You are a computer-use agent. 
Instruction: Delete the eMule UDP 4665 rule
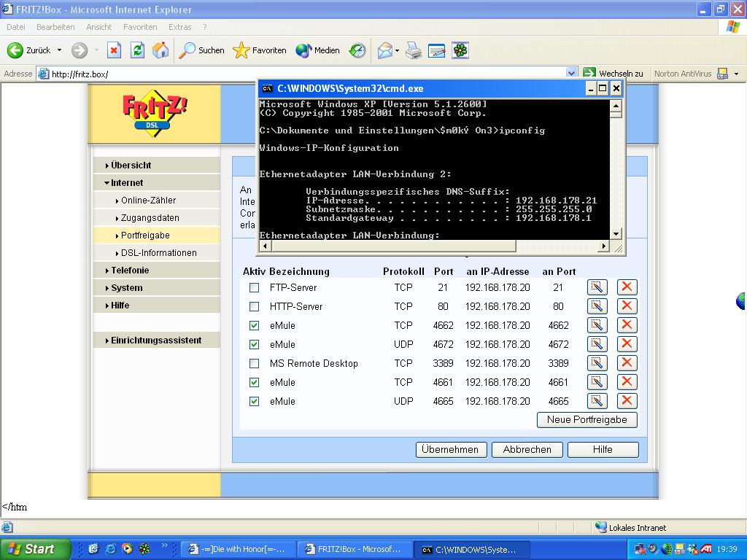point(627,401)
